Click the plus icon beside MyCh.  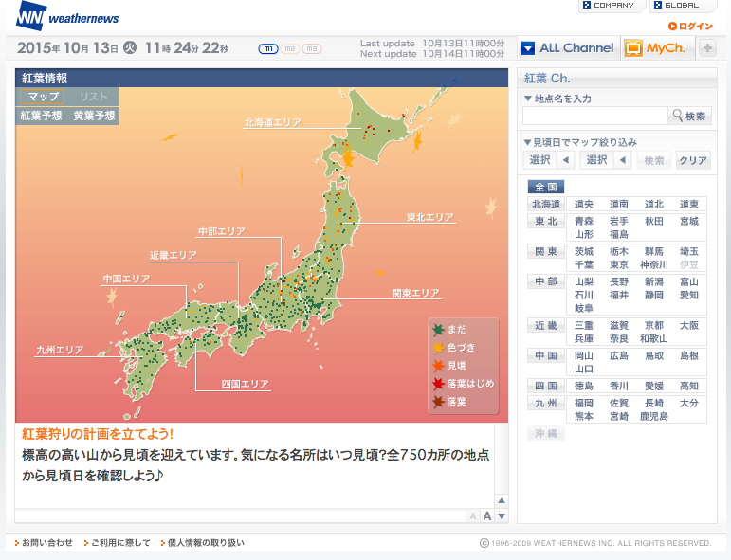(707, 48)
